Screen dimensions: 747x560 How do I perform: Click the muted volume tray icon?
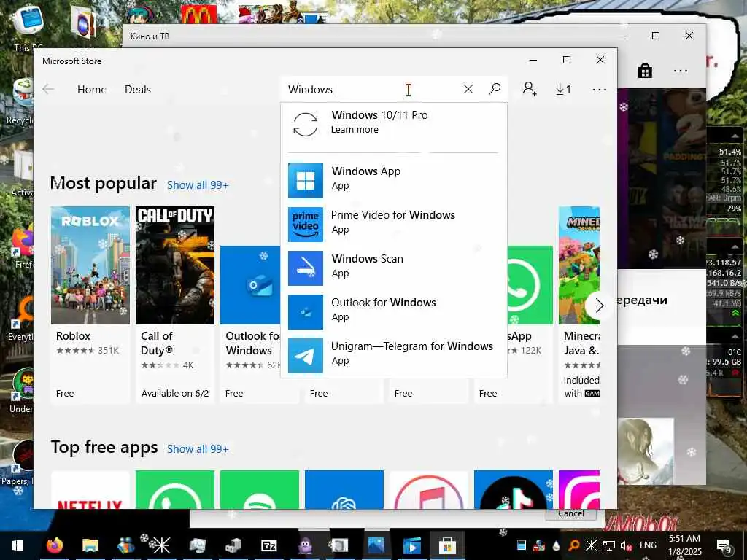(627, 545)
